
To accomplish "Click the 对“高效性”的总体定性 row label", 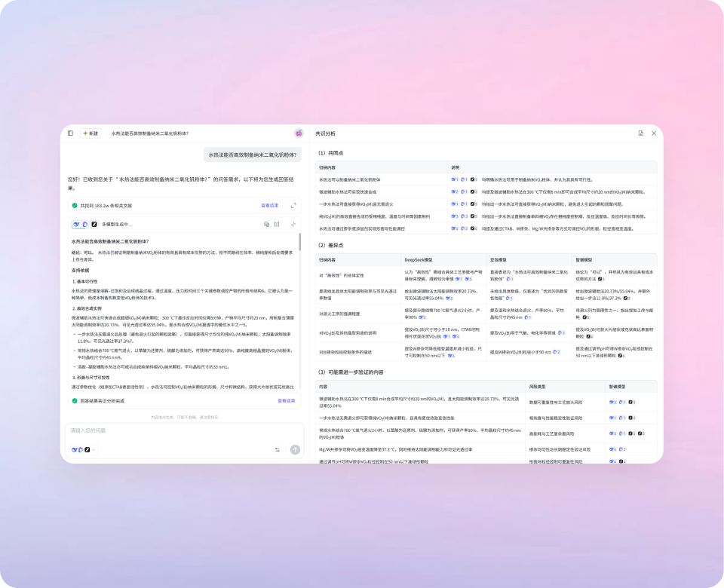I will coord(341,276).
